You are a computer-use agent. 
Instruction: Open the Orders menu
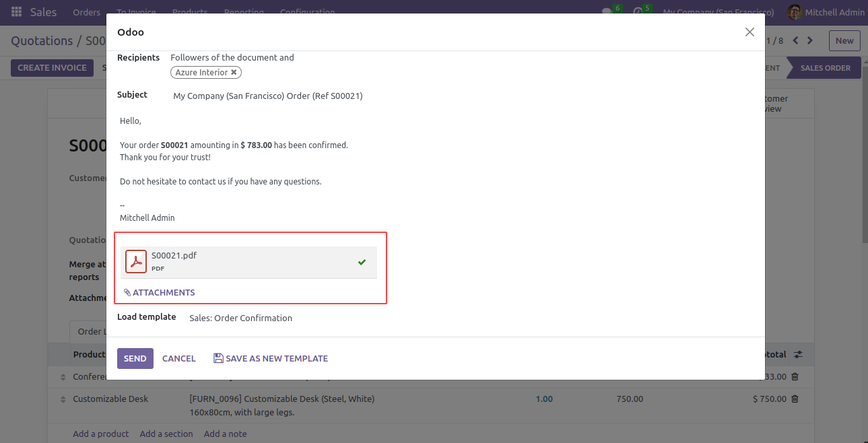(x=86, y=12)
